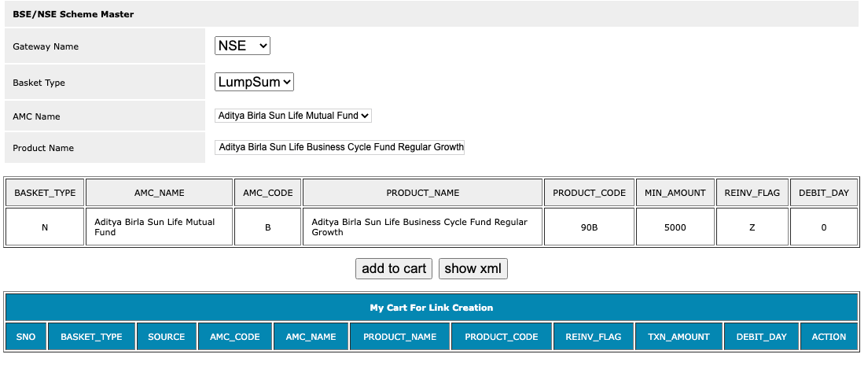Viewport: 868px width, 380px height.
Task: Click the DEBIT_DAY cell showing 0
Action: (824, 227)
